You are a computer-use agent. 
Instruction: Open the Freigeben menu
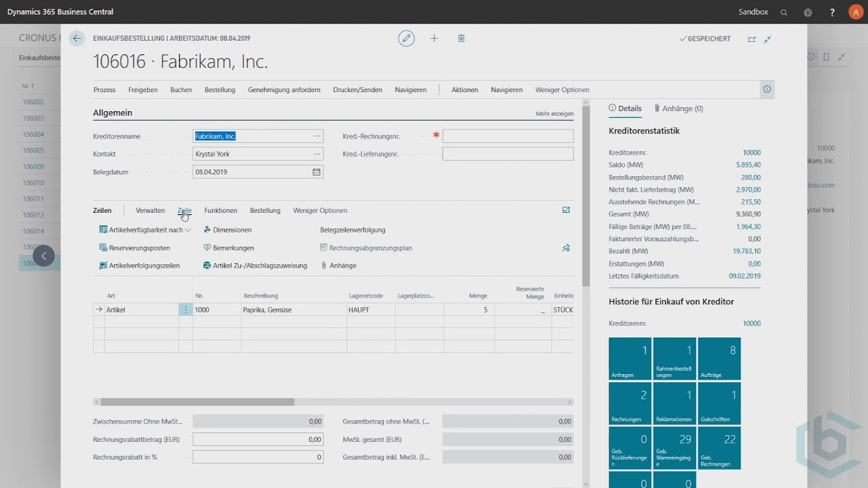coord(143,89)
